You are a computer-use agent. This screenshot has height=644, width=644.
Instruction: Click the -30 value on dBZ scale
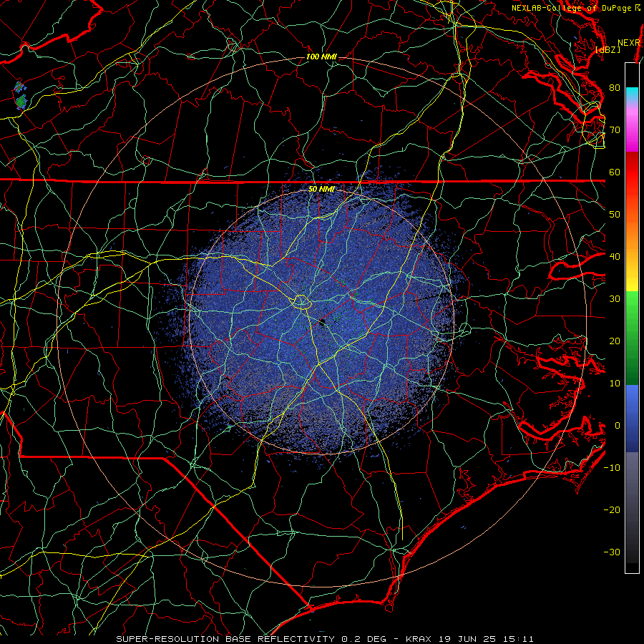pyautogui.click(x=612, y=552)
